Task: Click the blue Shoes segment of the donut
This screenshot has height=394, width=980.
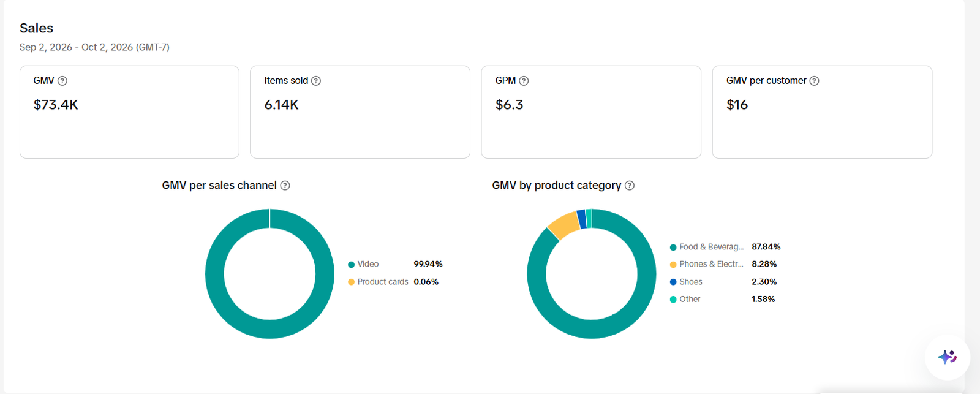Action: pyautogui.click(x=582, y=219)
